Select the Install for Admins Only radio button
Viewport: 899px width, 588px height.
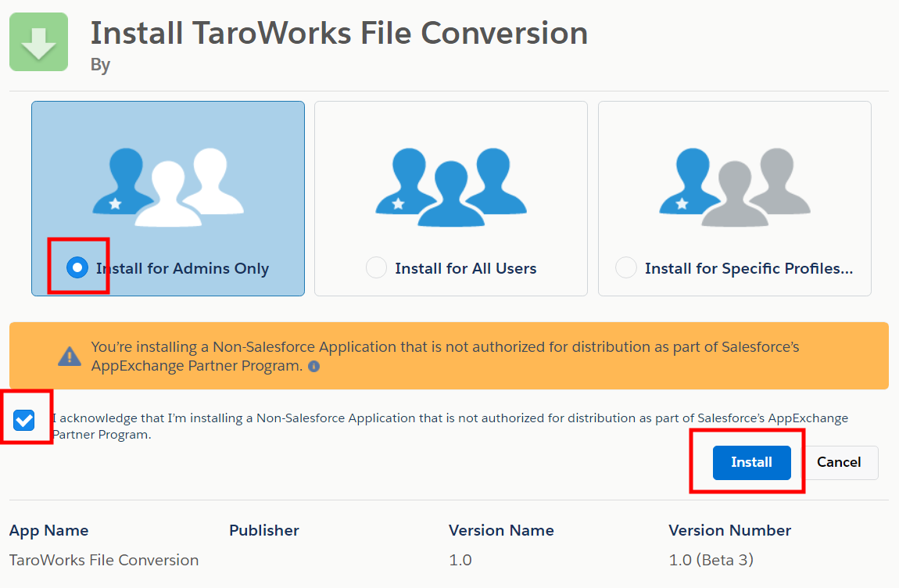coord(77,268)
